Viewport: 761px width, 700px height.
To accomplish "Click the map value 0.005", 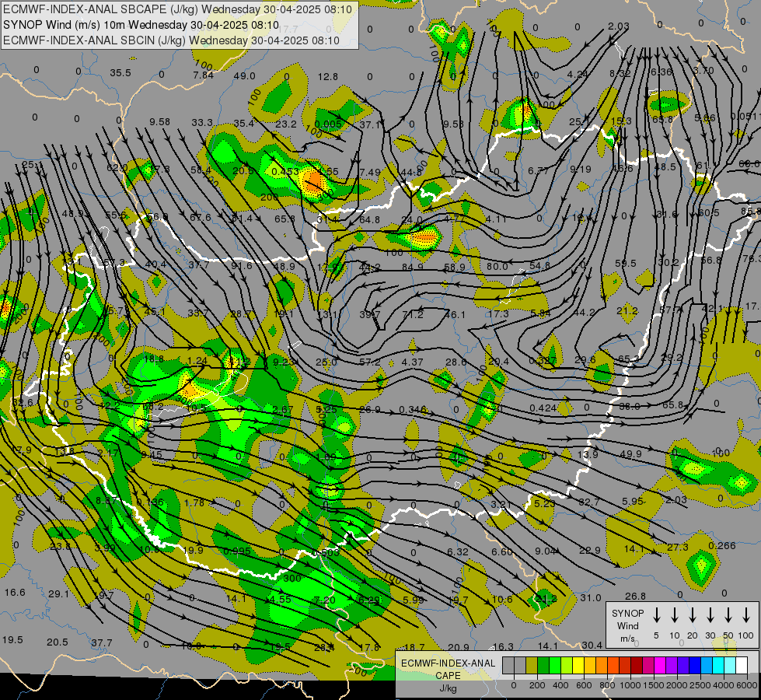I will [328, 124].
